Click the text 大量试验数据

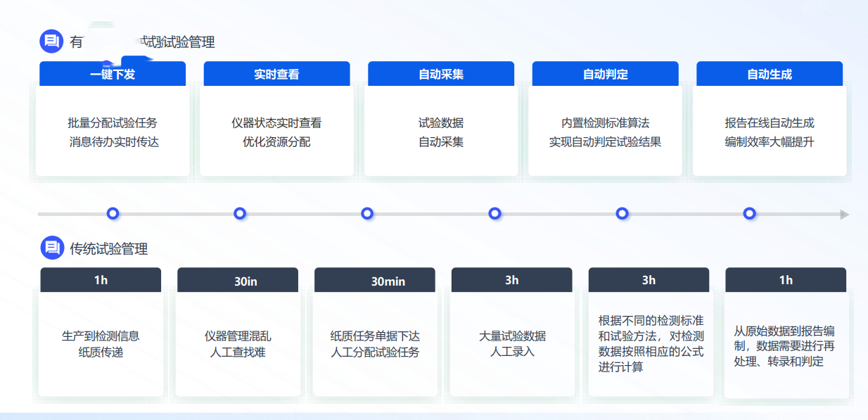(x=512, y=336)
